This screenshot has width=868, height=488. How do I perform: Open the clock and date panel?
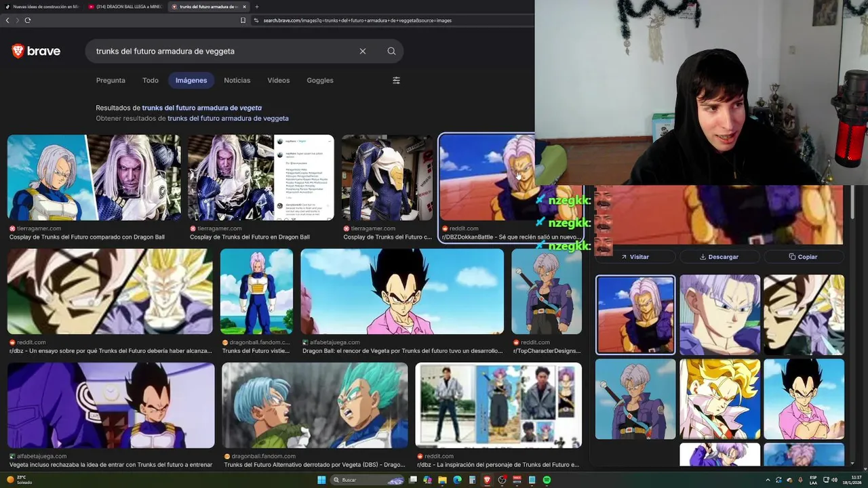pyautogui.click(x=852, y=480)
